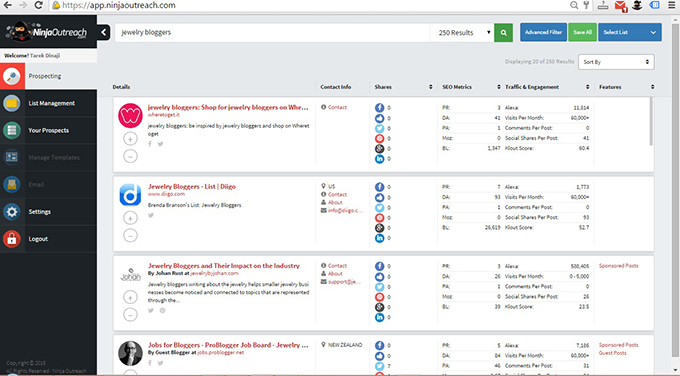The height and width of the screenshot is (376, 680).
Task: Add the Johan result with plus button
Action: pos(130,297)
